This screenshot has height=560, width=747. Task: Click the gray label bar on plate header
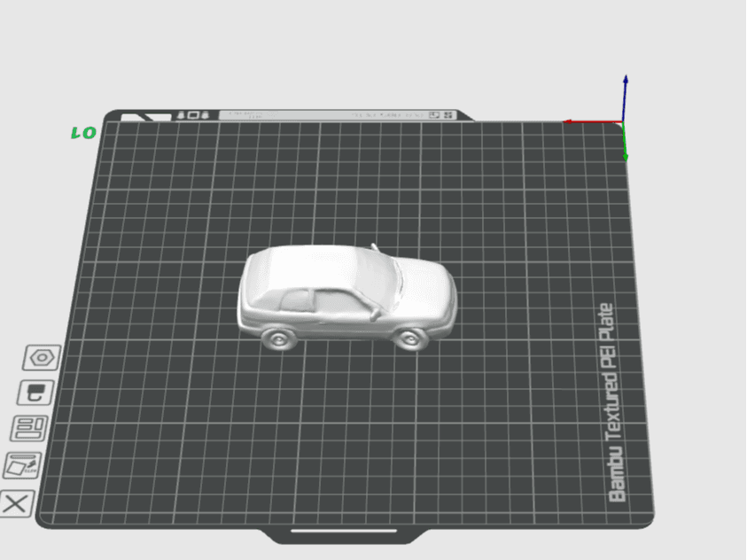(x=338, y=115)
